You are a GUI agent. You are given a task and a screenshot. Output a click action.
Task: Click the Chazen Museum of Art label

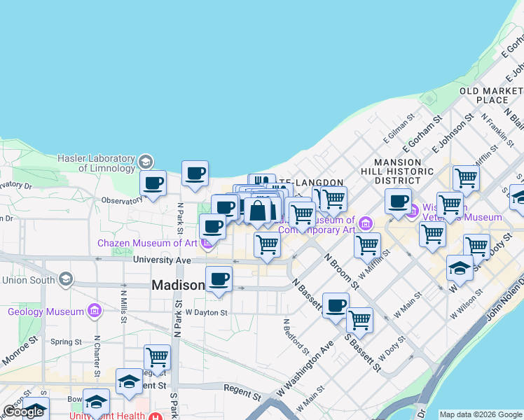click(147, 243)
